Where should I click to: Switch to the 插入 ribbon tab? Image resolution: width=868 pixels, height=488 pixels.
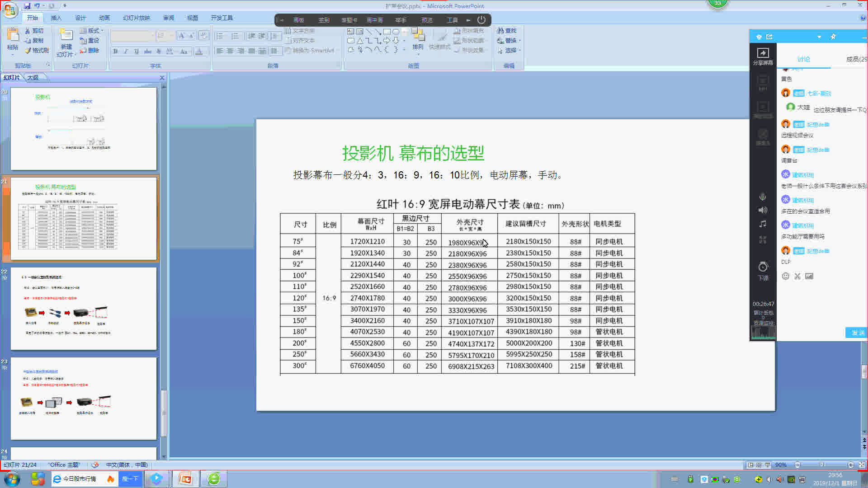56,18
